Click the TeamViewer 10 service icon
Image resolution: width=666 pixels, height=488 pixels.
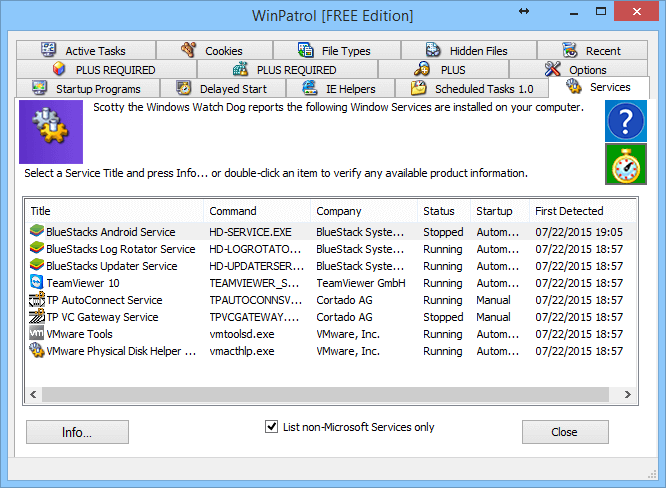tap(37, 283)
